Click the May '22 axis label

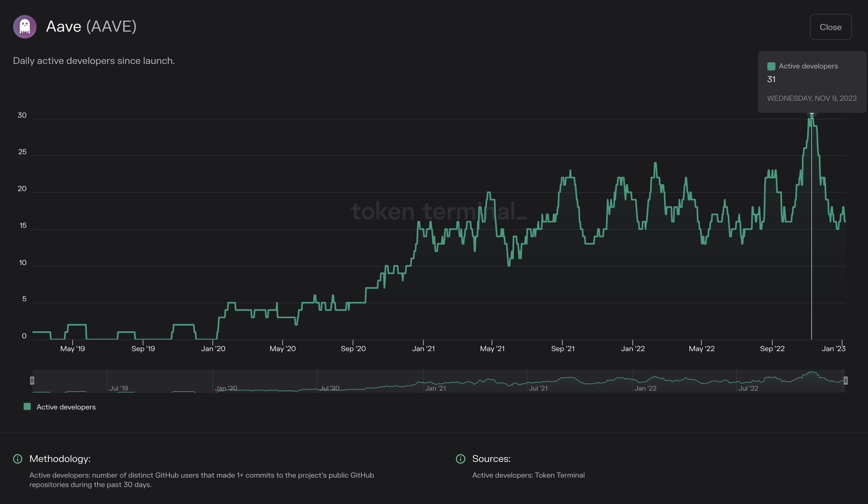tap(701, 349)
